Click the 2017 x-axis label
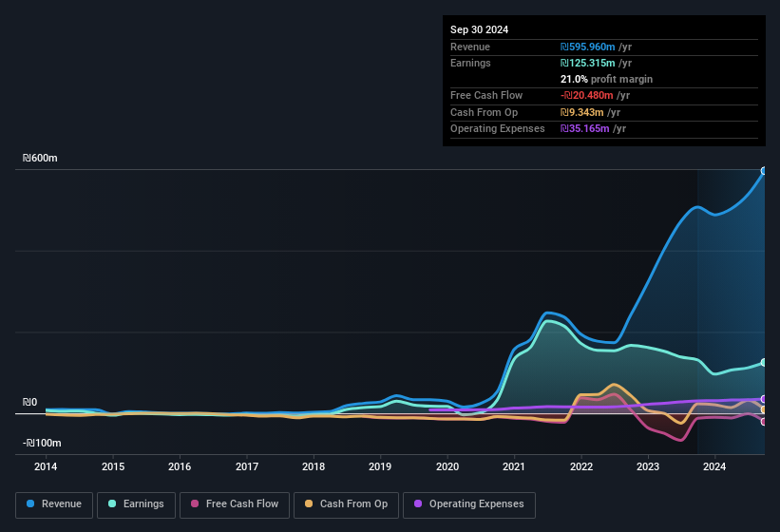 click(247, 466)
